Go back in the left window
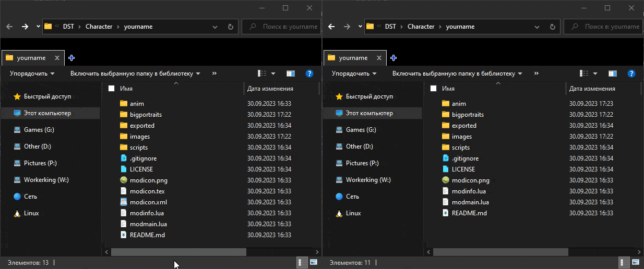This screenshot has width=644, height=269. point(9,27)
